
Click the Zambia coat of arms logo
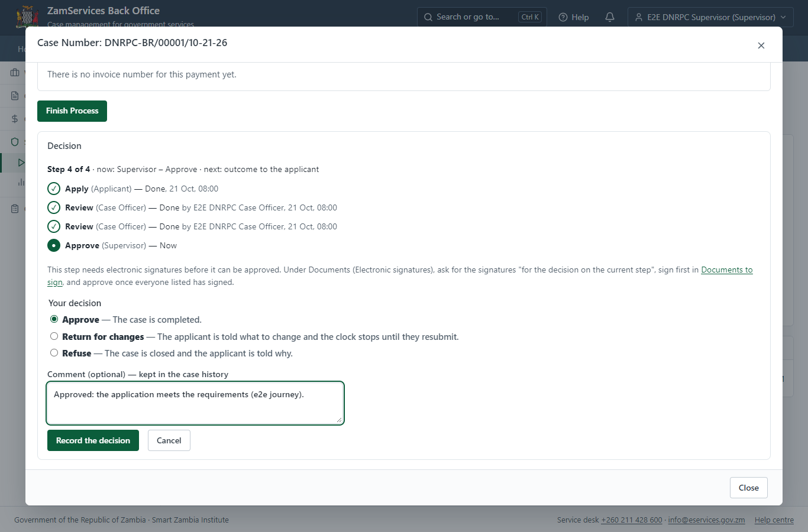(x=27, y=17)
